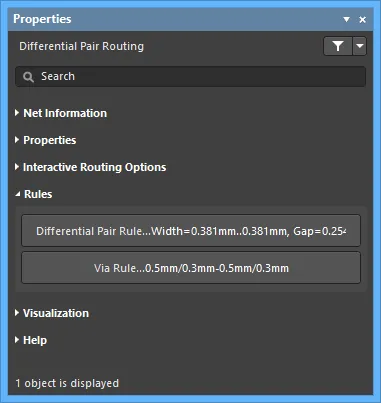Screen dimensions: 381x403
Task: Click the Rules heading label
Action: (x=38, y=194)
